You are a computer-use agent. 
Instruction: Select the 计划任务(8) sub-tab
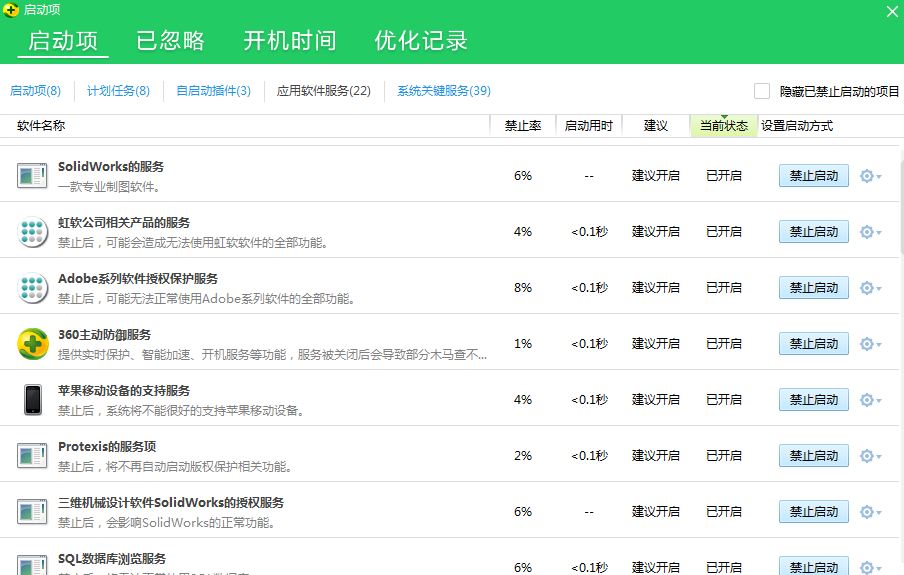coord(118,91)
